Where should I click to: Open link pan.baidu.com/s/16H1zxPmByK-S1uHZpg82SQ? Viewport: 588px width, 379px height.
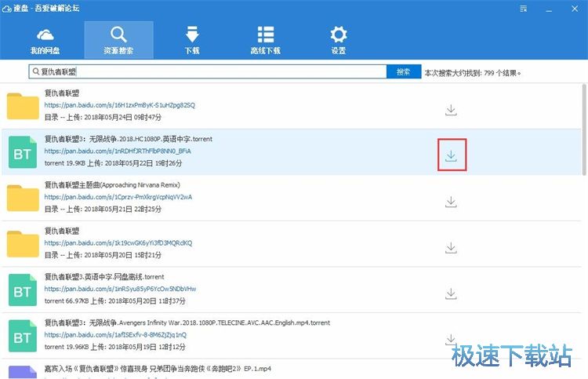click(120, 105)
